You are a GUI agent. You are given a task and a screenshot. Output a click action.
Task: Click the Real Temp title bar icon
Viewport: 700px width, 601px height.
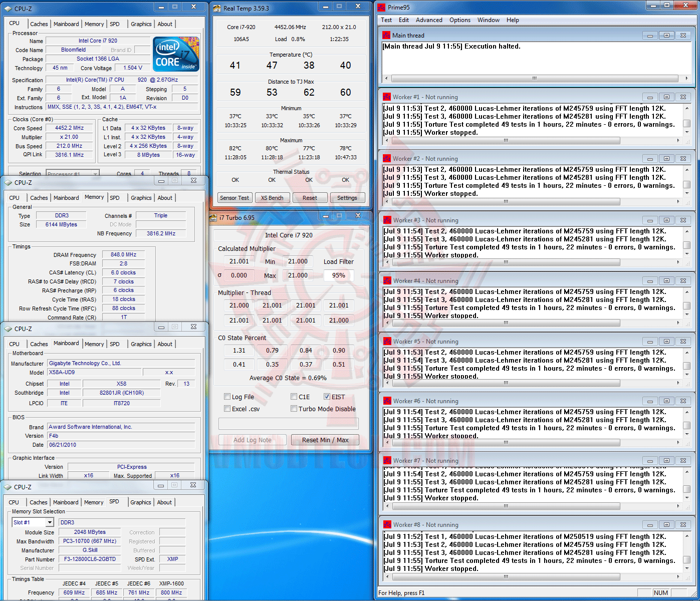tap(216, 9)
